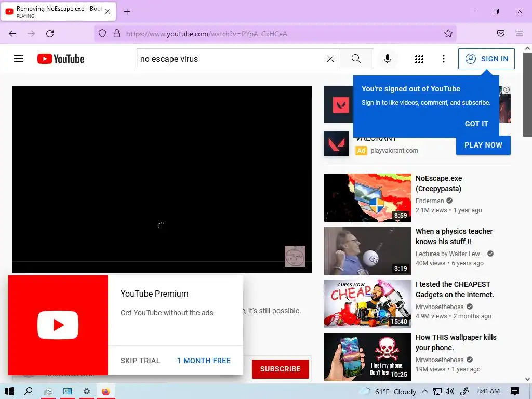Image resolution: width=532 pixels, height=399 pixels.
Task: Open the playvalorant.com ad link
Action: 394,151
